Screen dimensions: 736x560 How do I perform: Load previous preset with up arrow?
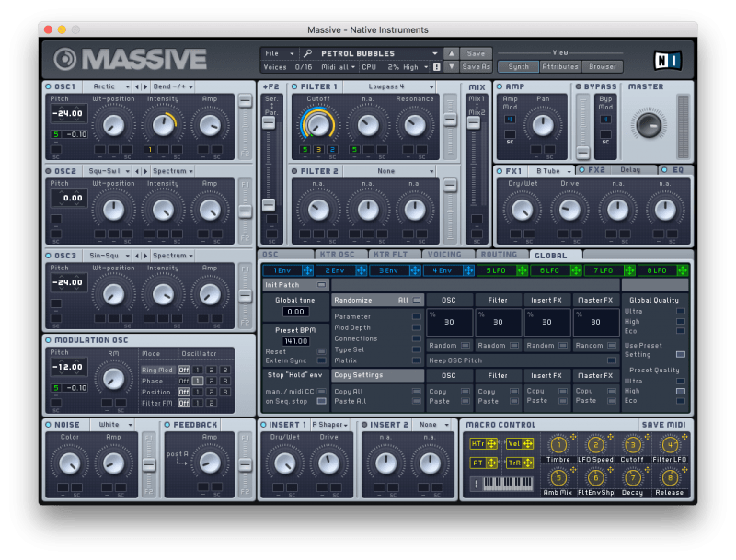pyautogui.click(x=451, y=53)
